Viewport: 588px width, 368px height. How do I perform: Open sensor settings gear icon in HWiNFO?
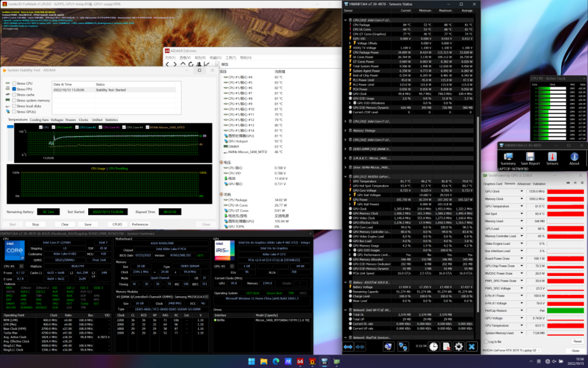point(458,346)
